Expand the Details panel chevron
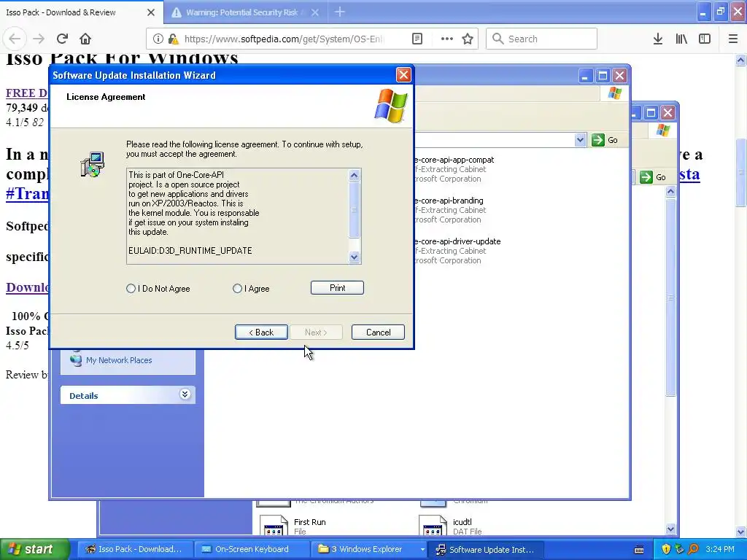 (185, 394)
